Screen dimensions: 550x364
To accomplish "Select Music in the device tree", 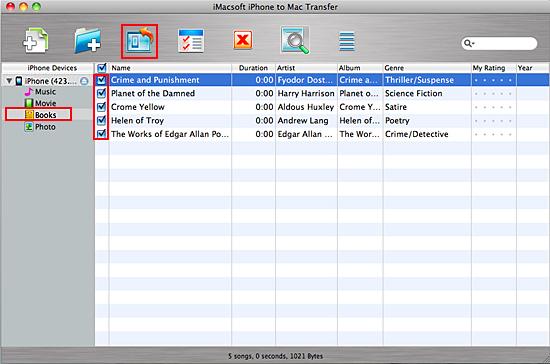I will click(x=45, y=92).
